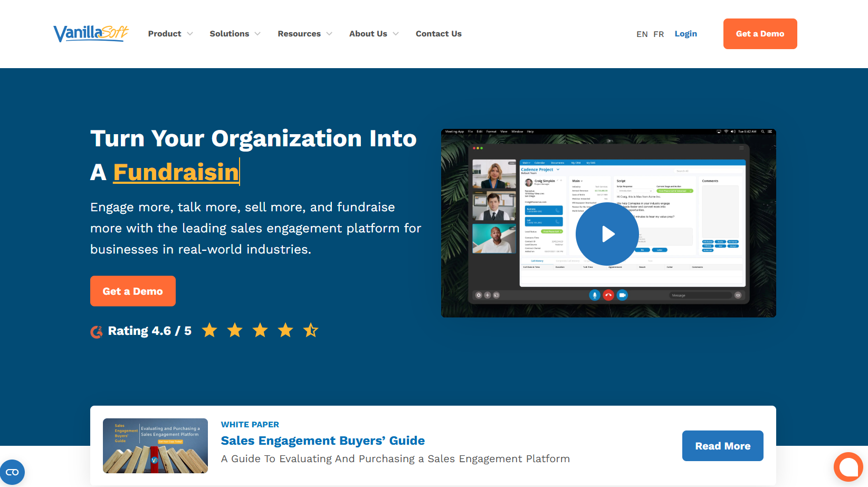Click Get a Demo below hero text
Viewport: 868px width, 487px height.
133,291
